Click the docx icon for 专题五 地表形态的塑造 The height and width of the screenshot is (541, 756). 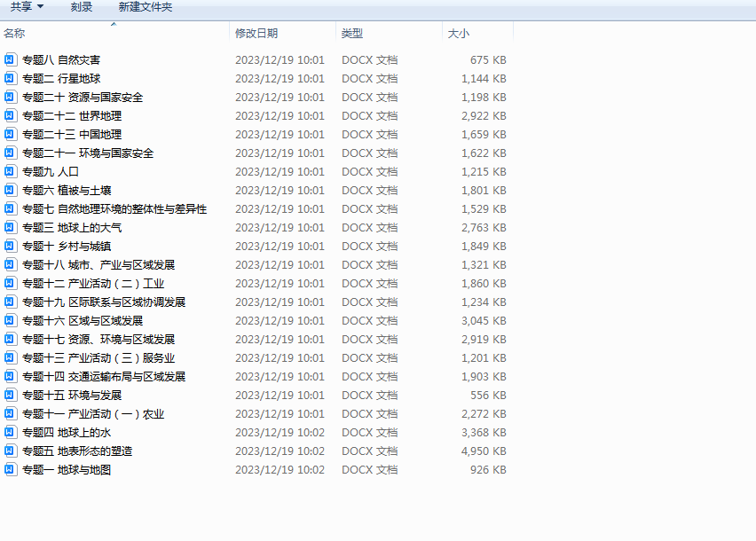coord(10,451)
